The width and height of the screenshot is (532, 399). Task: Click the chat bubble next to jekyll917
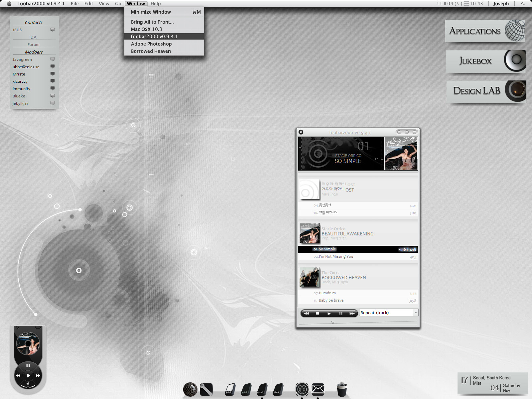tap(53, 103)
